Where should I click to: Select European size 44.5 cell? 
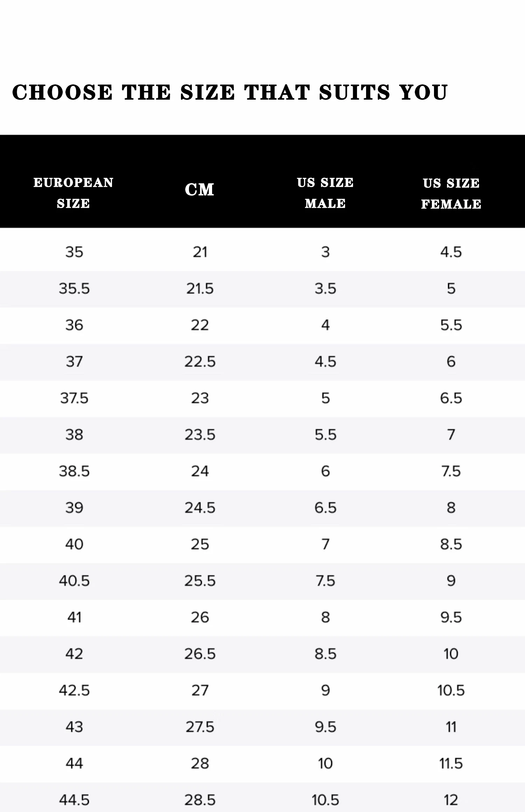click(74, 800)
